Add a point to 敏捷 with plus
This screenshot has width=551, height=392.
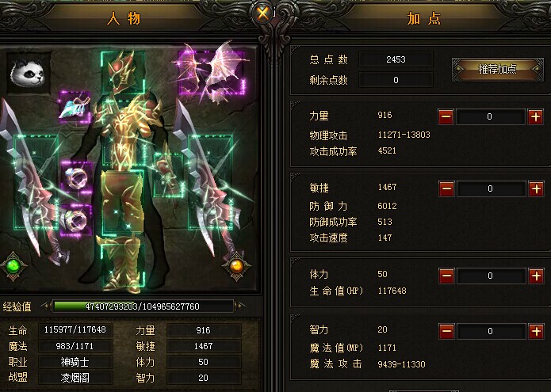(x=536, y=188)
